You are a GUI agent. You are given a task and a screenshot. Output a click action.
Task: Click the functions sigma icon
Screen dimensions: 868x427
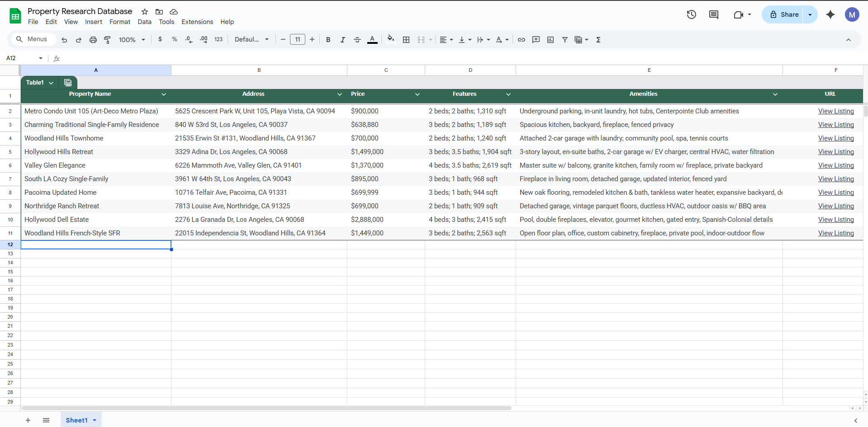(598, 40)
